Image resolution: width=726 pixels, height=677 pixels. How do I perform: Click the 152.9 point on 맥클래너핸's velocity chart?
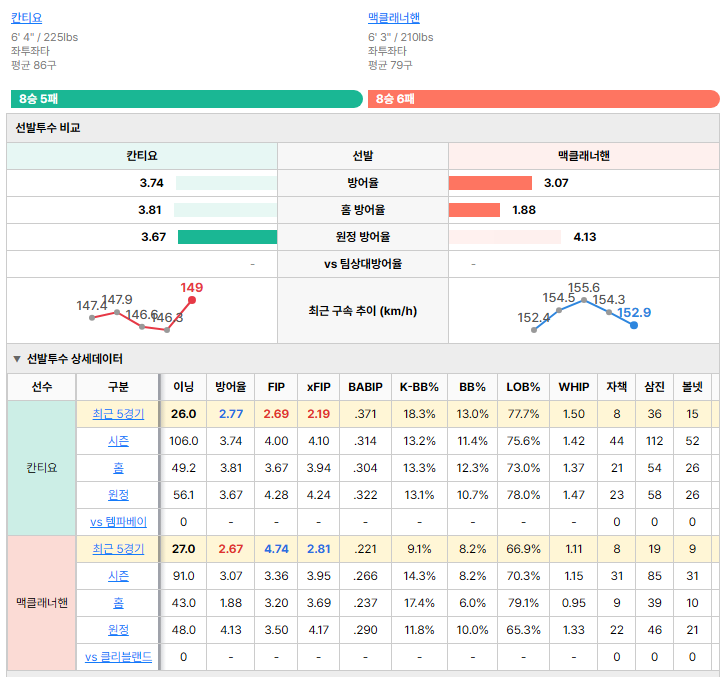pos(634,325)
